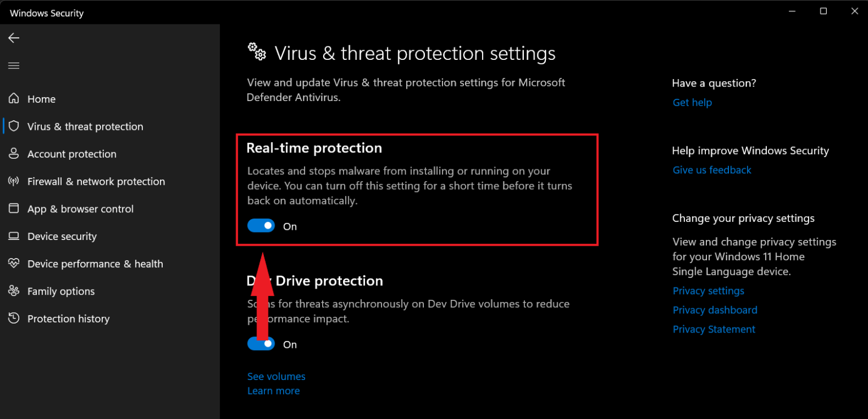Open Device performance & health heart icon
Image resolution: width=868 pixels, height=419 pixels.
click(x=14, y=264)
